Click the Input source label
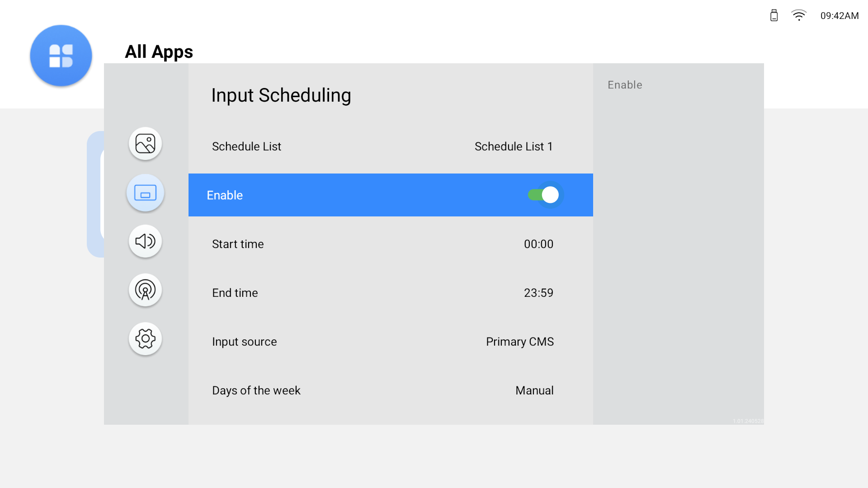The width and height of the screenshot is (868, 488). 244,342
